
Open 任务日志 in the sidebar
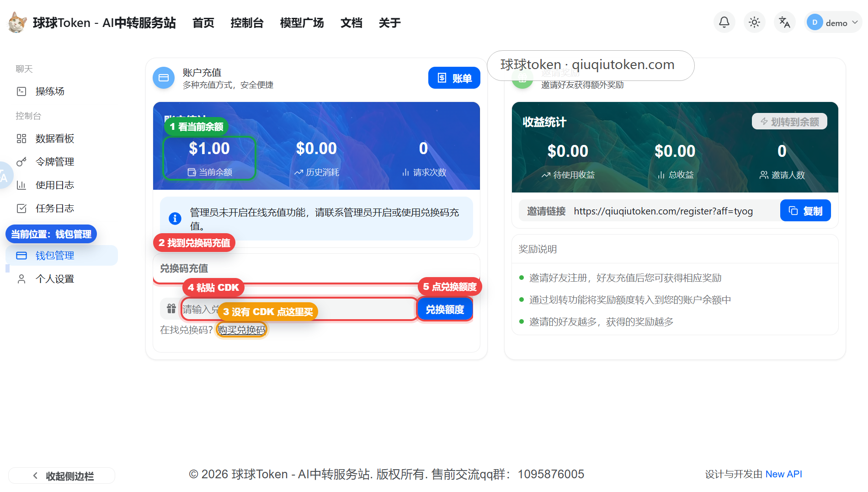[x=62, y=209]
